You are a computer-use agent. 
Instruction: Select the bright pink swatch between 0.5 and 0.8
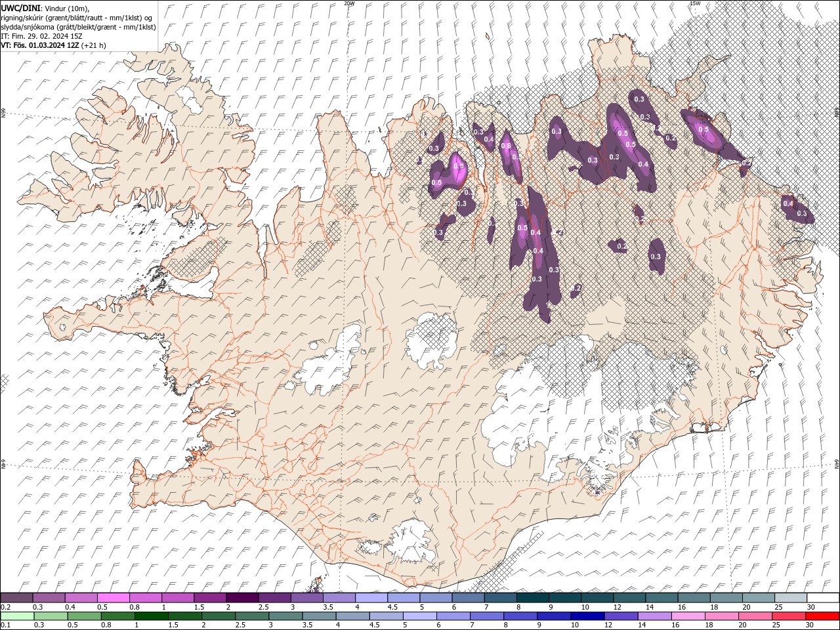click(114, 598)
